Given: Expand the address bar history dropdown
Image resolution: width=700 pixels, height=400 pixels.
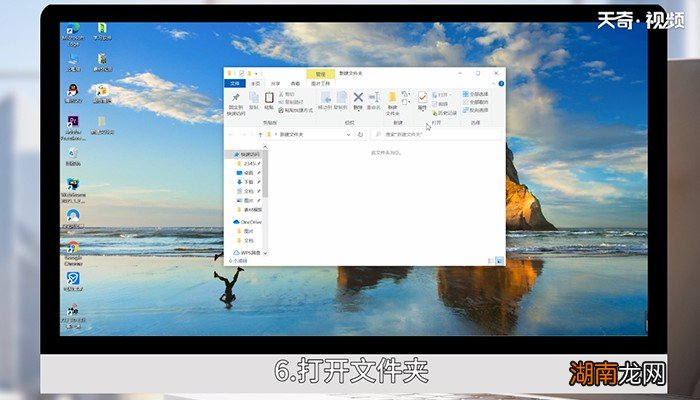Looking at the screenshot, I should click(356, 133).
